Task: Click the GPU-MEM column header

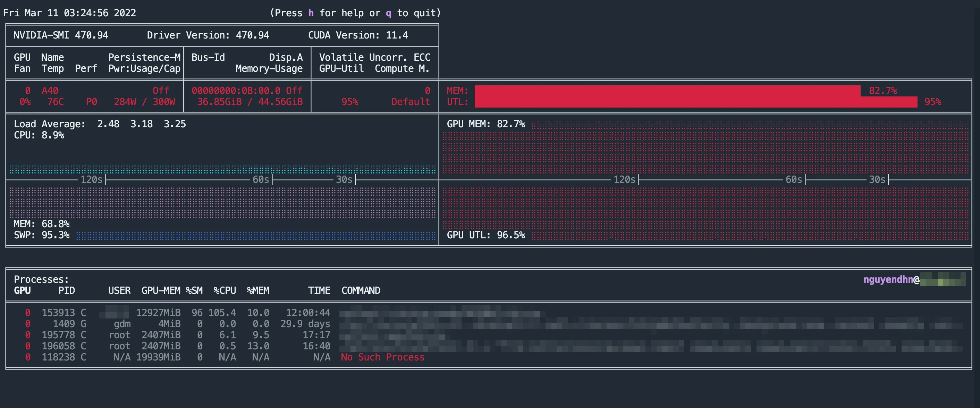Action: coord(161,291)
